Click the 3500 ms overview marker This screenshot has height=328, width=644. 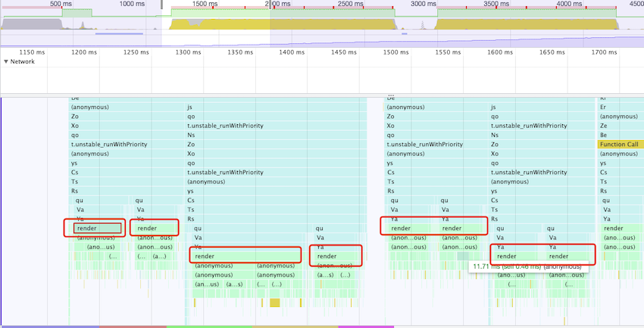click(x=496, y=4)
